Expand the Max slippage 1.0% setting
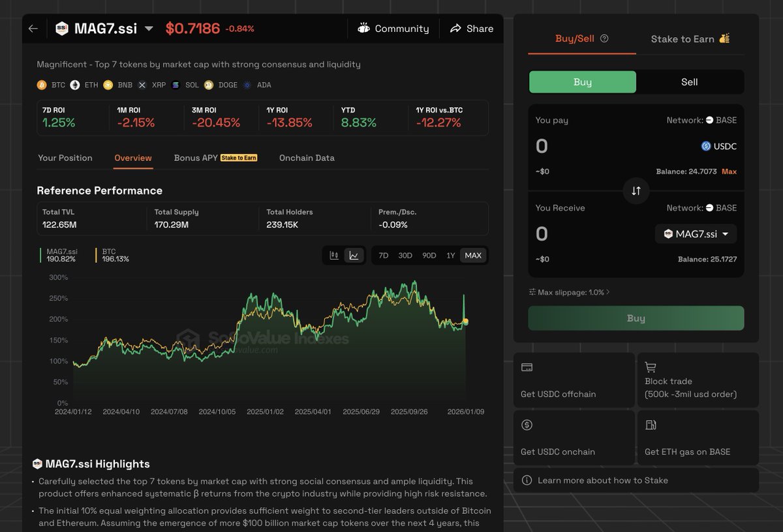Image resolution: width=783 pixels, height=532 pixels. coord(570,292)
